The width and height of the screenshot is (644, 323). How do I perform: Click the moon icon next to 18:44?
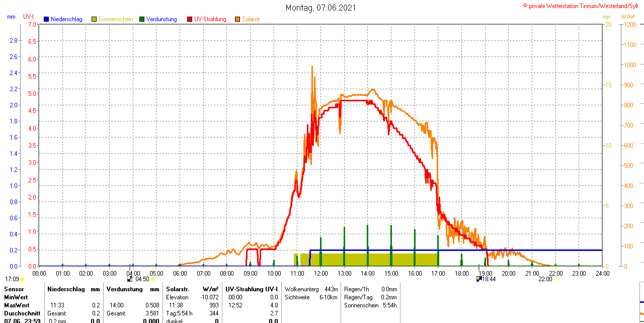pyautogui.click(x=479, y=279)
